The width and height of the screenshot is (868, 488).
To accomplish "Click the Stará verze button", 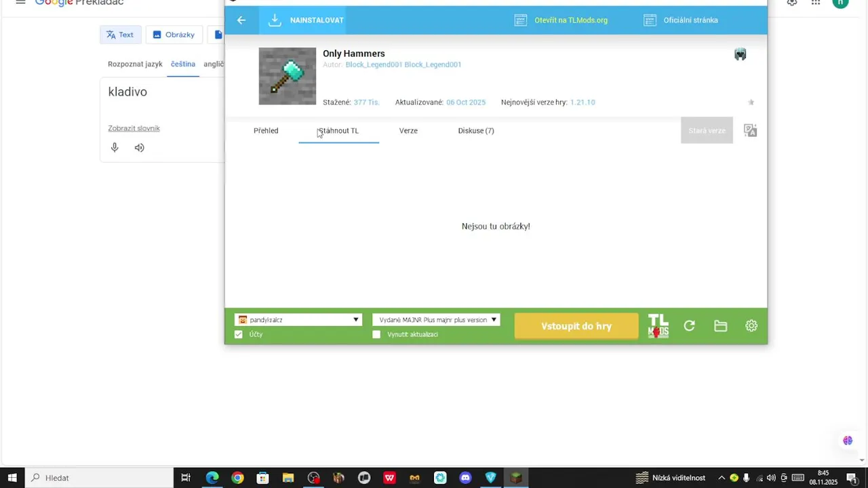I will click(x=707, y=131).
